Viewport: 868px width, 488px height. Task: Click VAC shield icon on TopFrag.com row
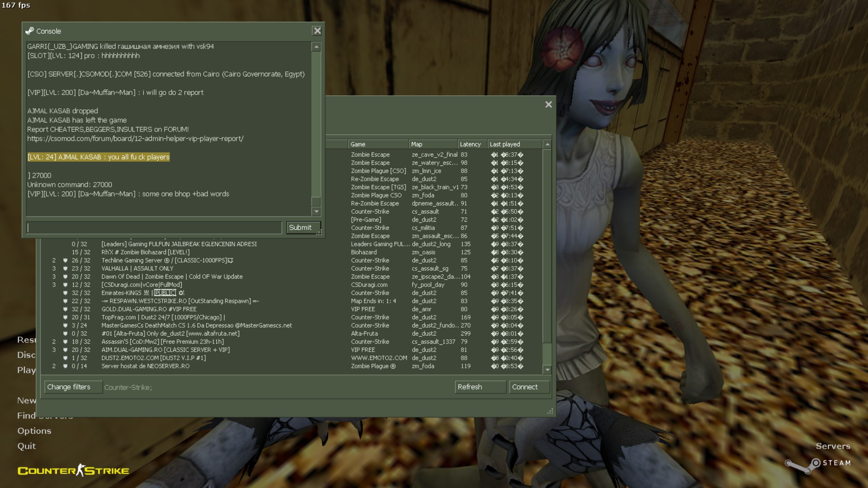(x=65, y=317)
